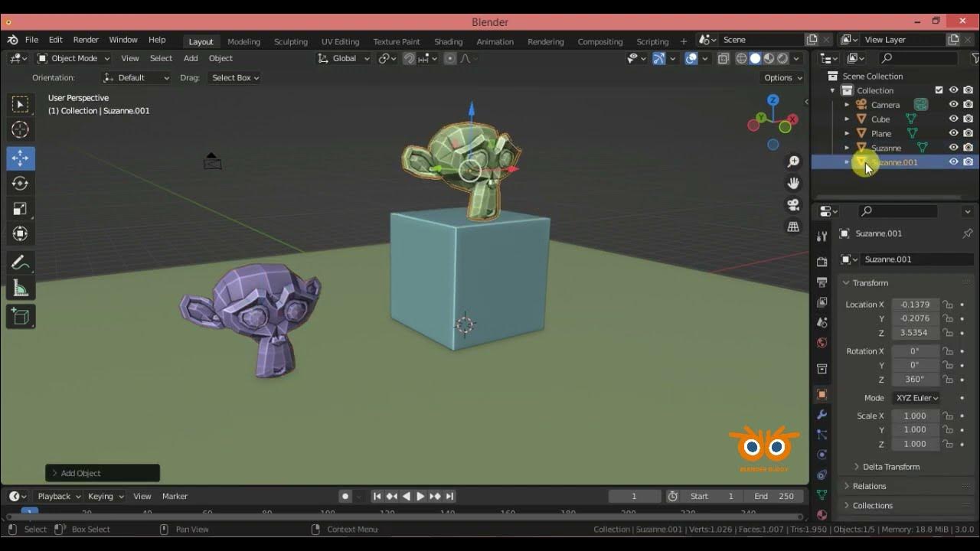This screenshot has height=551, width=980.
Task: Expand the Collections panel
Action: [873, 506]
